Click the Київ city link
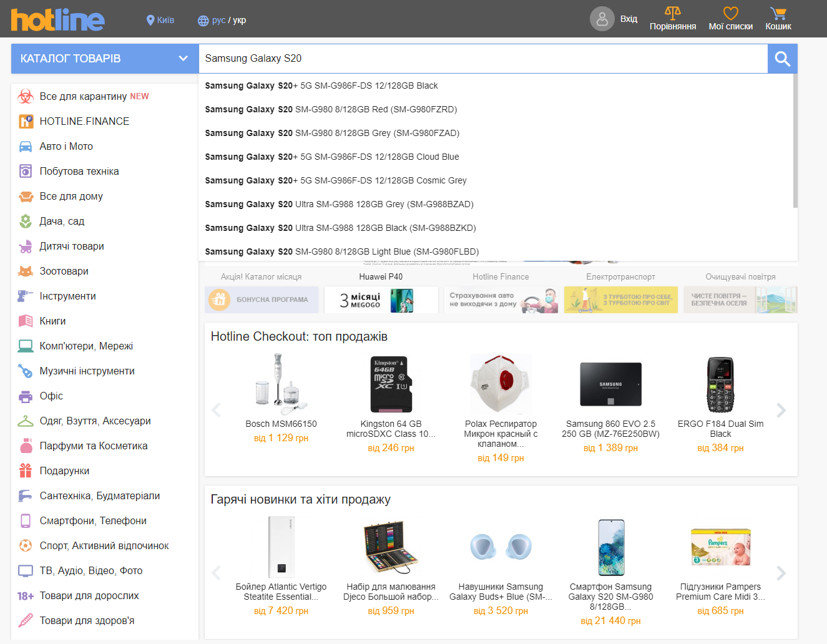The height and width of the screenshot is (644, 827). 165,20
